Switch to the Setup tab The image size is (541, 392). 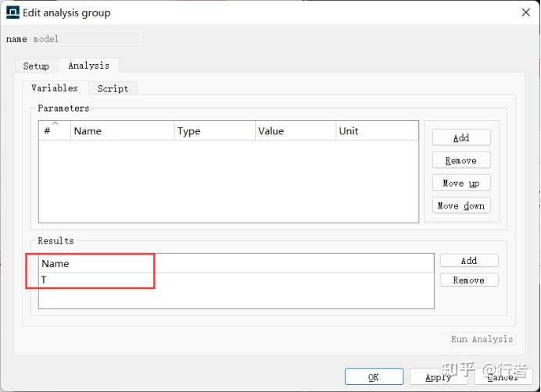36,66
